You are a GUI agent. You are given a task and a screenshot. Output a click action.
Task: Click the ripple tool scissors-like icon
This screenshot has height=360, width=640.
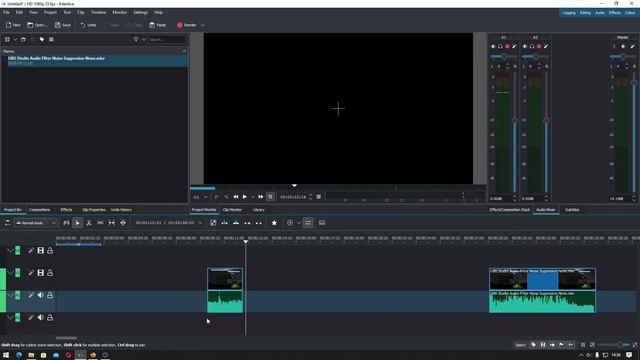[x=100, y=223]
